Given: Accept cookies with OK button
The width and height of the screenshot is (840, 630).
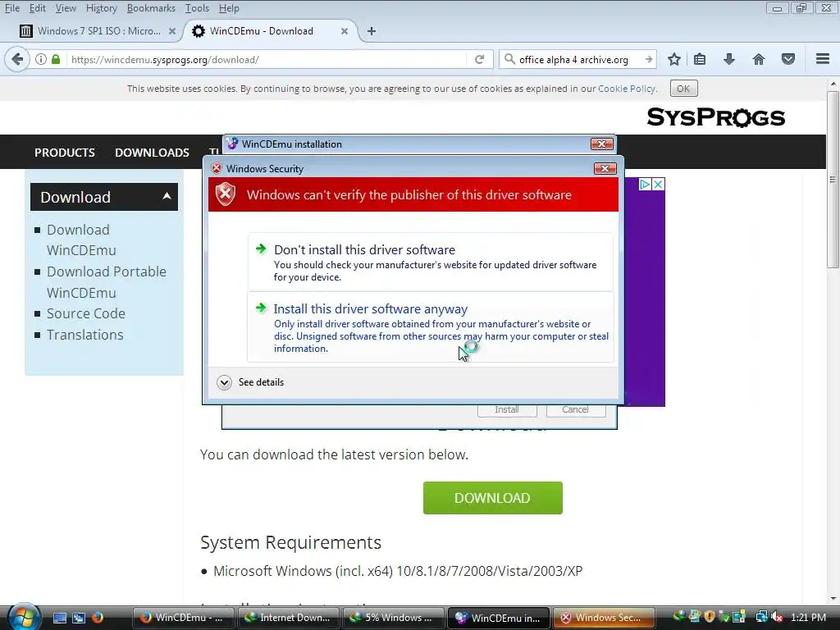Looking at the screenshot, I should pyautogui.click(x=683, y=89).
